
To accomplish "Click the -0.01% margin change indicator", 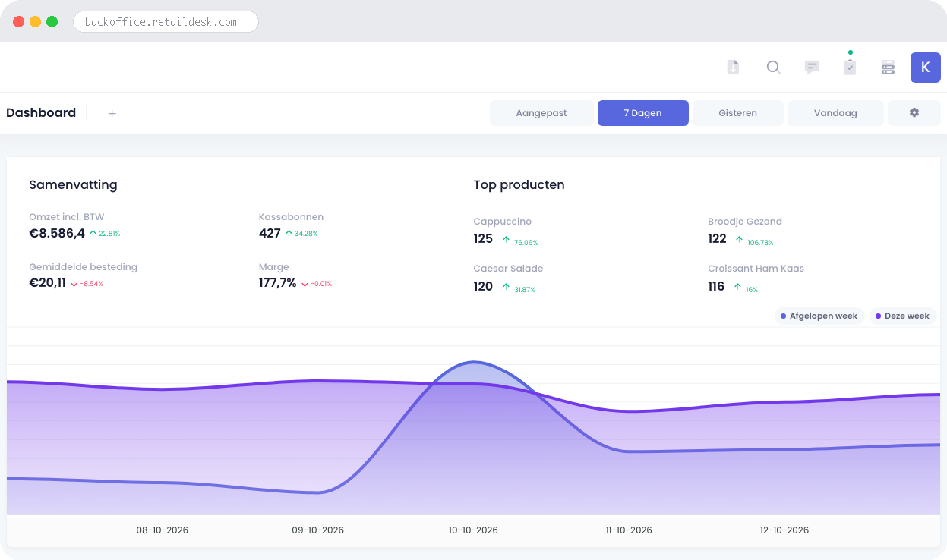I will (317, 284).
